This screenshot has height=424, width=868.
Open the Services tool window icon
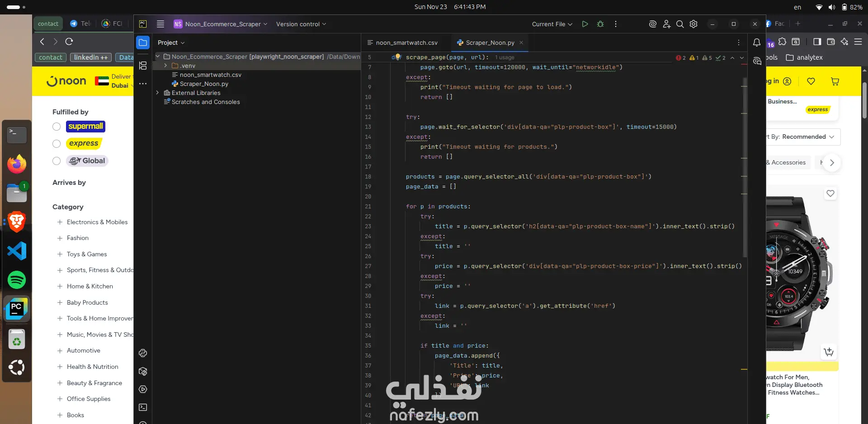point(143,389)
